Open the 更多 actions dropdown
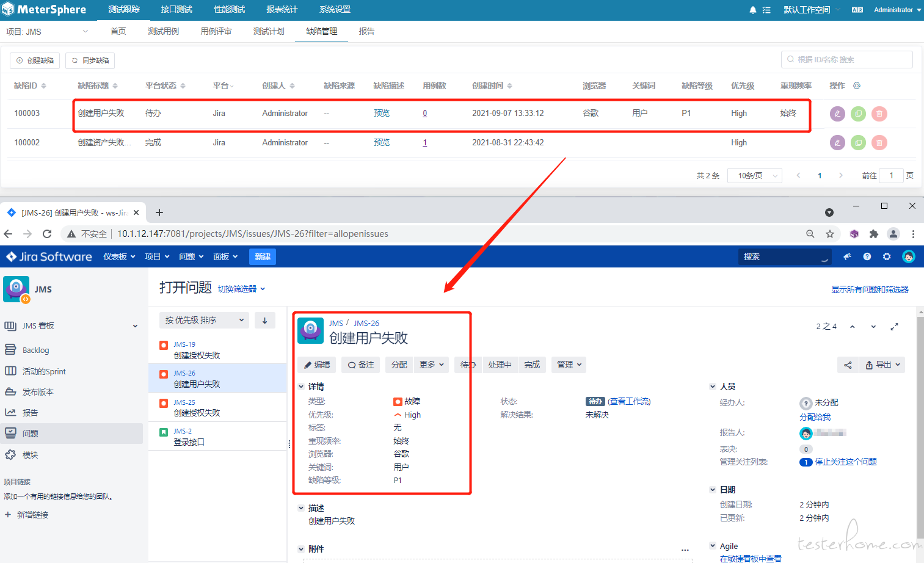Viewport: 924px width, 563px height. point(431,365)
